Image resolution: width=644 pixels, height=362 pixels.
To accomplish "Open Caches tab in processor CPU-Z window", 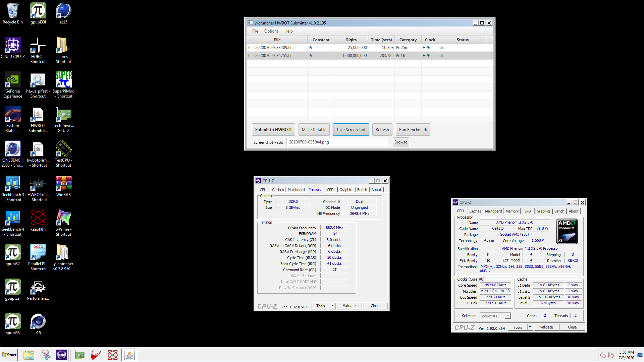I will [475, 211].
